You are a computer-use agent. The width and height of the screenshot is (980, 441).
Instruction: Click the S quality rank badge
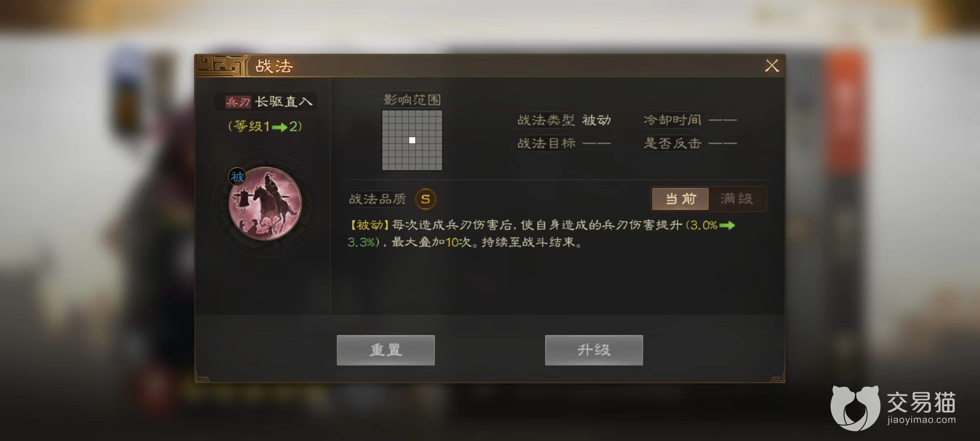coord(425,199)
